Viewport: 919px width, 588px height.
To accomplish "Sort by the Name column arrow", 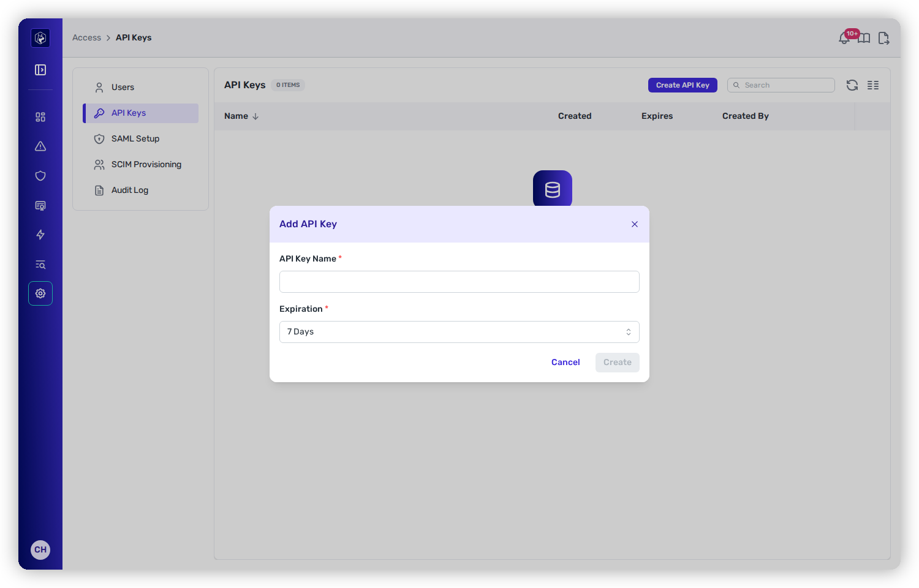I will (x=255, y=116).
